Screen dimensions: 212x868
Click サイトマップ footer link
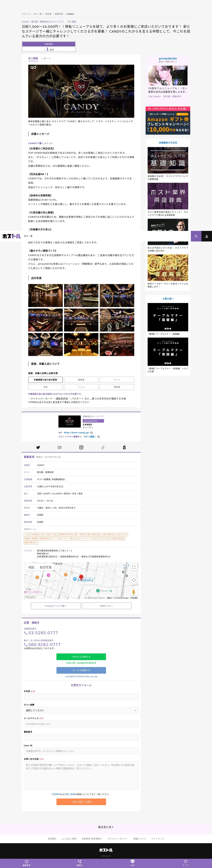pyautogui.click(x=158, y=839)
